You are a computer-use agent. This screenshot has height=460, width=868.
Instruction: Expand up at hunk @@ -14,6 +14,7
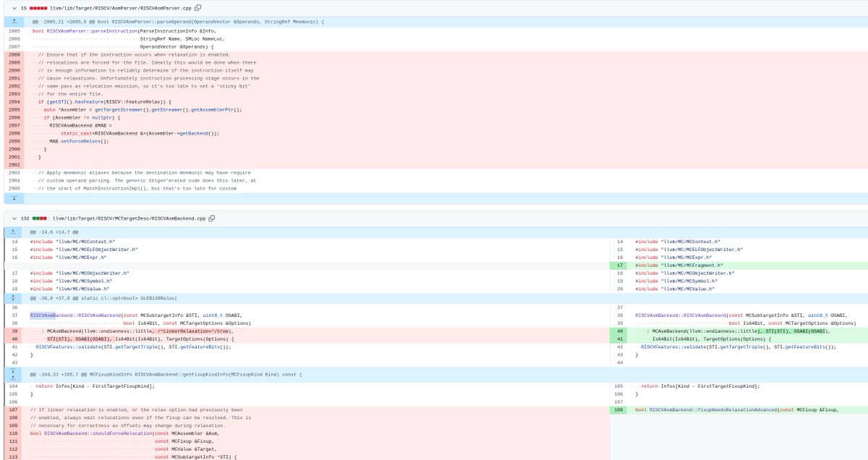click(x=14, y=231)
